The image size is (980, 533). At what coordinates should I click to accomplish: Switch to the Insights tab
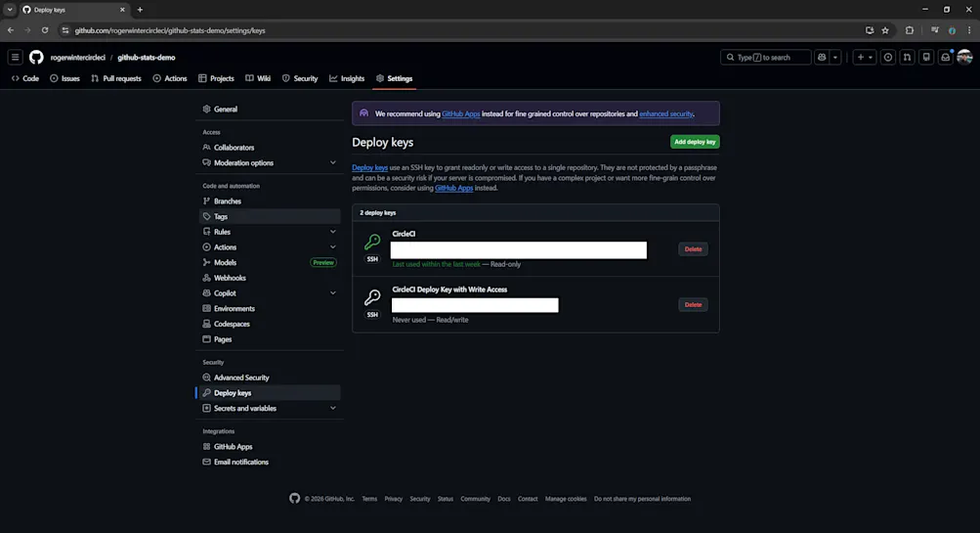point(347,78)
